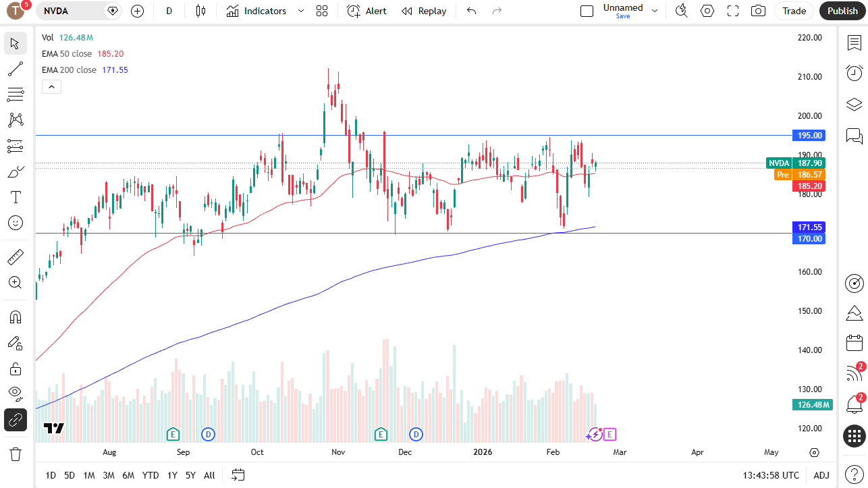The height and width of the screenshot is (488, 868).
Task: Click the Publish button
Action: (842, 11)
